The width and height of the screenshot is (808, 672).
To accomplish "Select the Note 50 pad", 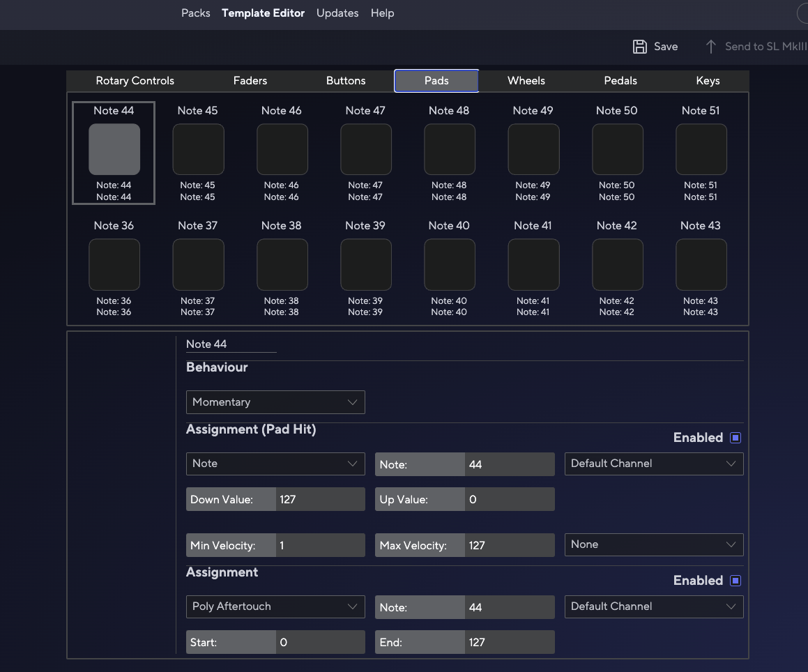I will tap(618, 149).
